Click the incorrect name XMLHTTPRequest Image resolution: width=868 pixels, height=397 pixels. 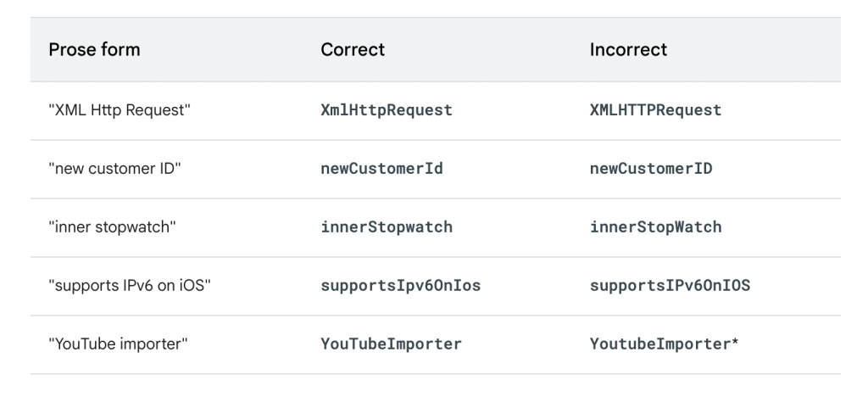[x=655, y=110]
